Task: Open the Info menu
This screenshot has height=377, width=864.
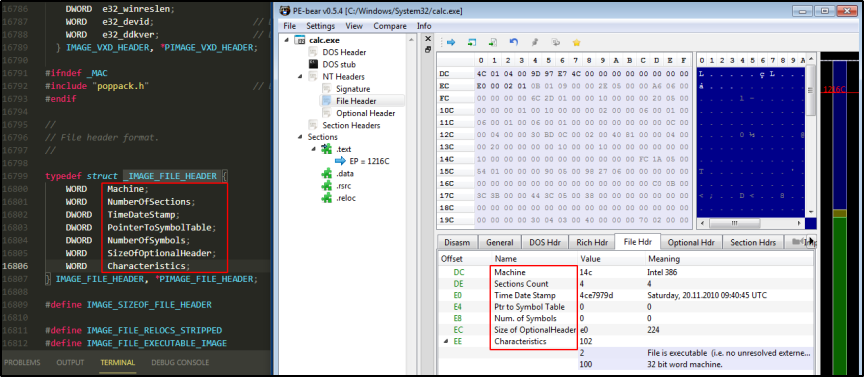Action: pos(424,26)
